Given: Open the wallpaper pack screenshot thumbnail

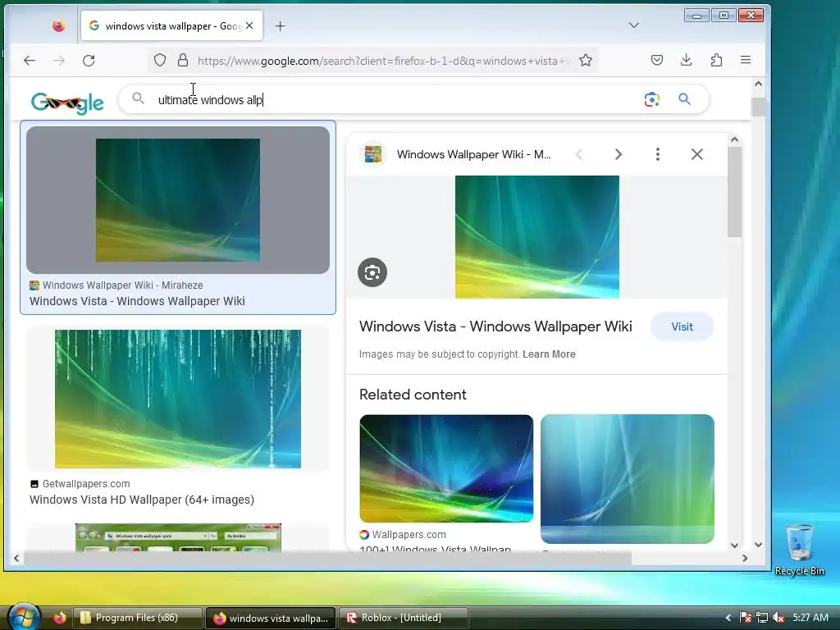Looking at the screenshot, I should click(178, 537).
